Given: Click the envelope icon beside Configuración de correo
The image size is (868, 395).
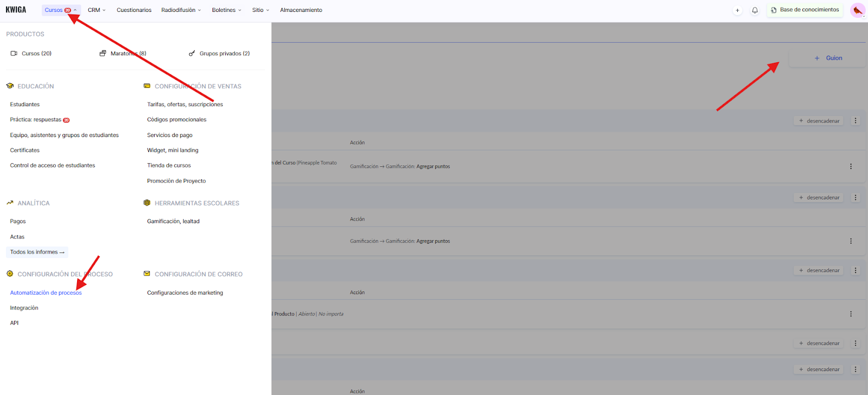Looking at the screenshot, I should tap(147, 274).
